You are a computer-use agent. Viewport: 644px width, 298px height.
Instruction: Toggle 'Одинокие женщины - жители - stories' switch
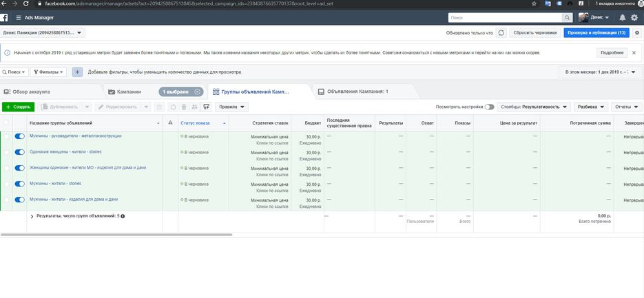pos(19,153)
